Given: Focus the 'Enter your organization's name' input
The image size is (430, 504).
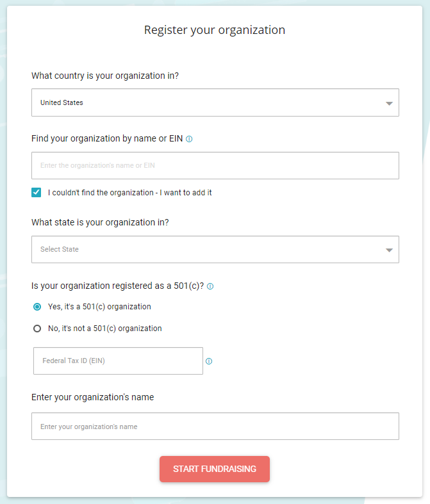Looking at the screenshot, I should pos(215,427).
